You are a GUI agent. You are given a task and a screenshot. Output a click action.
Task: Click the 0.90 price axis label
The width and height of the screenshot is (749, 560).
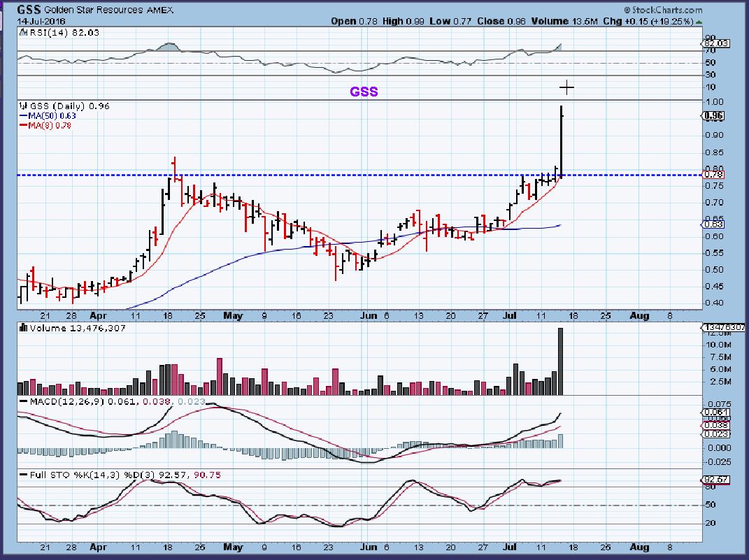(714, 135)
